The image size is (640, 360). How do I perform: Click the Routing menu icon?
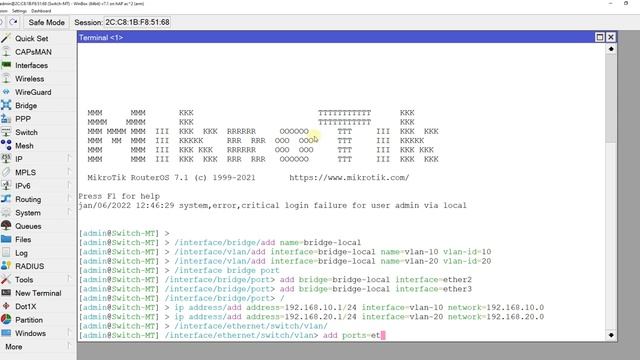click(6, 199)
